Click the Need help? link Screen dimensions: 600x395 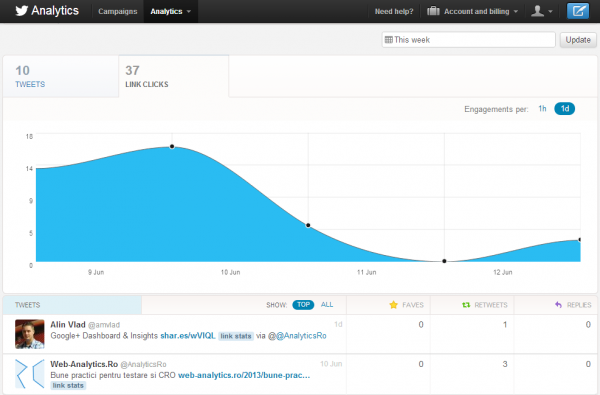pos(394,11)
